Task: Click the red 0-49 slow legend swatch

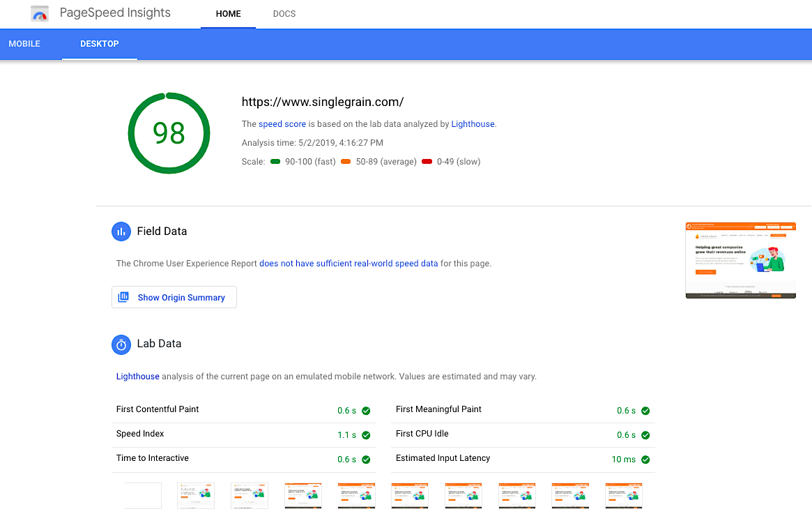Action: (427, 162)
